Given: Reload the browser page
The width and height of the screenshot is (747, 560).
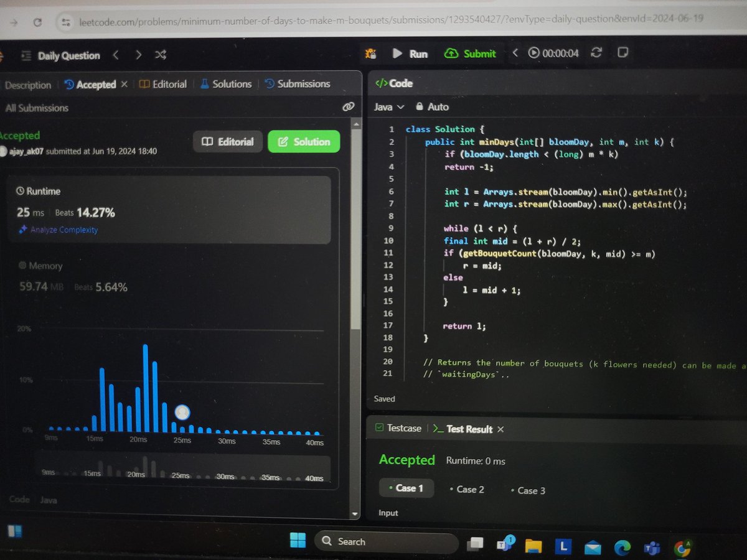Looking at the screenshot, I should [x=38, y=22].
